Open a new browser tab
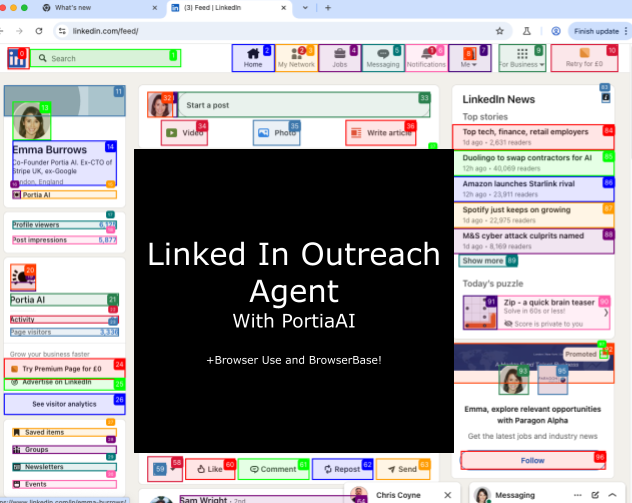 [328, 8]
